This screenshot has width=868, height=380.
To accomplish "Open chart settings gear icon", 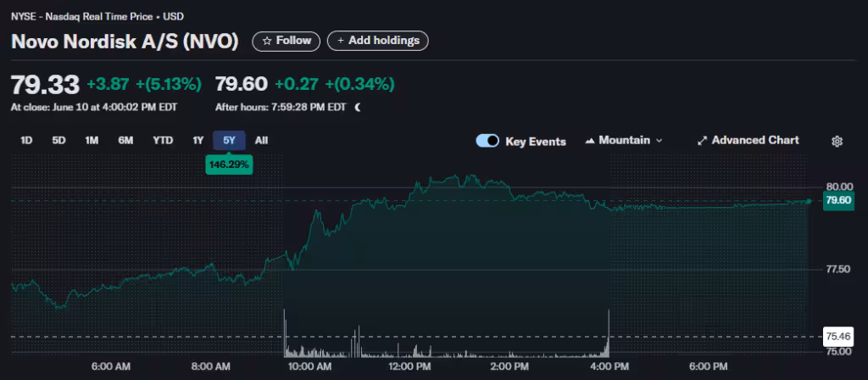I will click(x=837, y=142).
